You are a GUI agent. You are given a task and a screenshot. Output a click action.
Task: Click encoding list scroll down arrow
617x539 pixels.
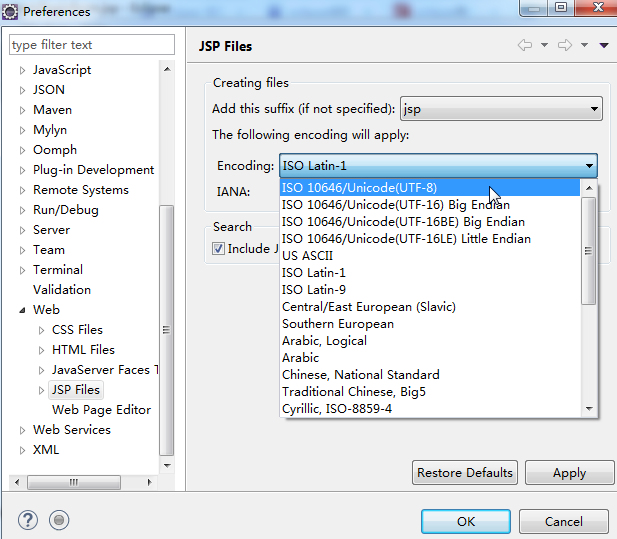[x=589, y=409]
